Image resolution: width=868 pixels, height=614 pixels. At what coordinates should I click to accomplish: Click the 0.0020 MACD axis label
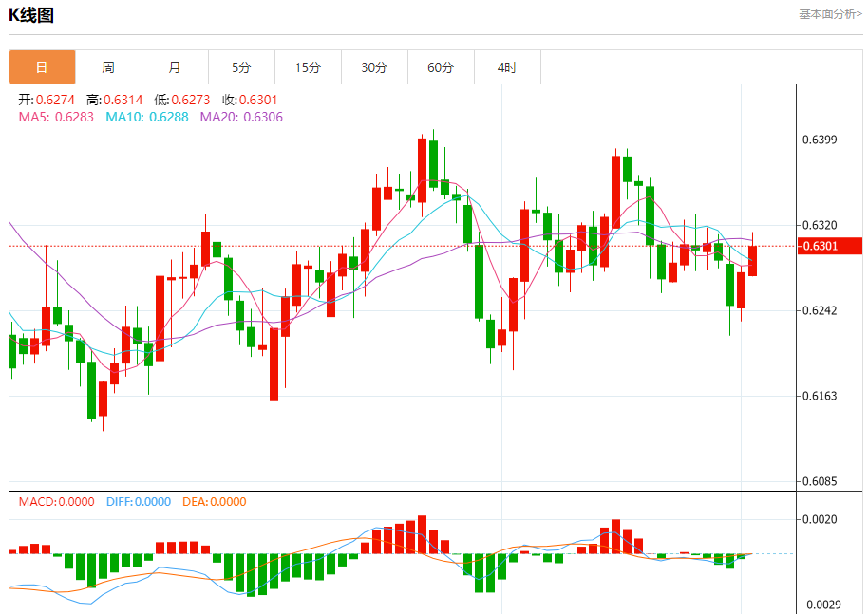click(x=820, y=519)
